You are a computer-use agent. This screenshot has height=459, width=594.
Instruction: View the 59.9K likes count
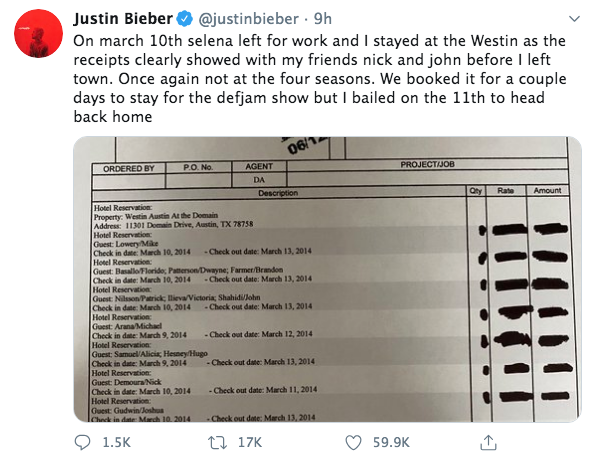pos(391,442)
